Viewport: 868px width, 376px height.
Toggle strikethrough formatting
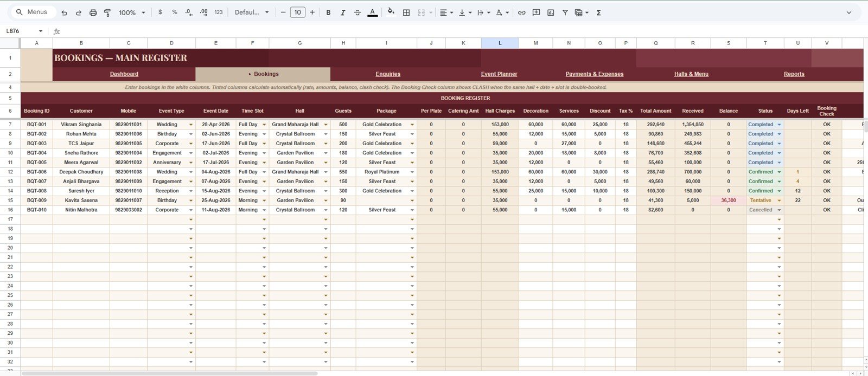[357, 12]
